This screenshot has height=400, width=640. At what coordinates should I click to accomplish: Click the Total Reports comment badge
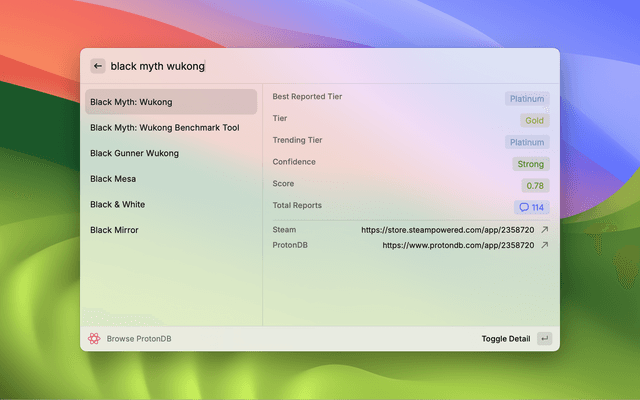coord(530,208)
